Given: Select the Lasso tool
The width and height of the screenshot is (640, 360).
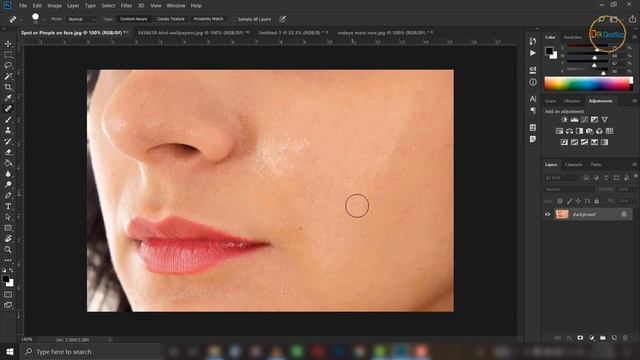Looking at the screenshot, I should coord(8,65).
